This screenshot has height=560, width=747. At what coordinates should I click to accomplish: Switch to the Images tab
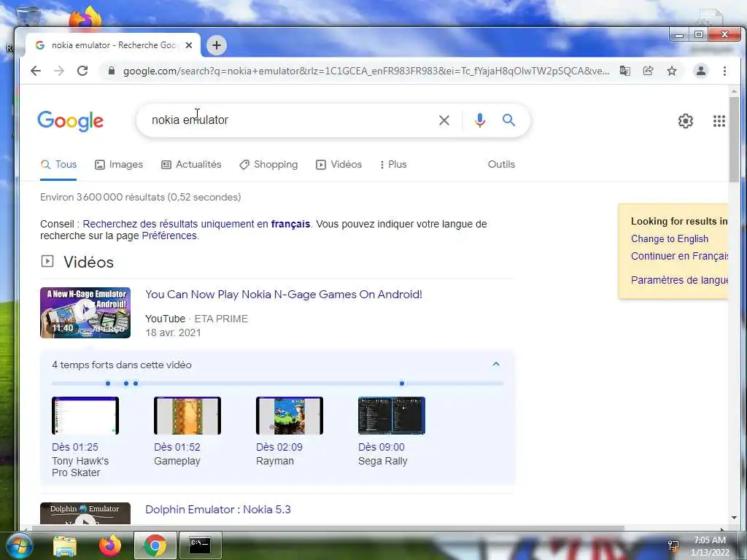119,165
